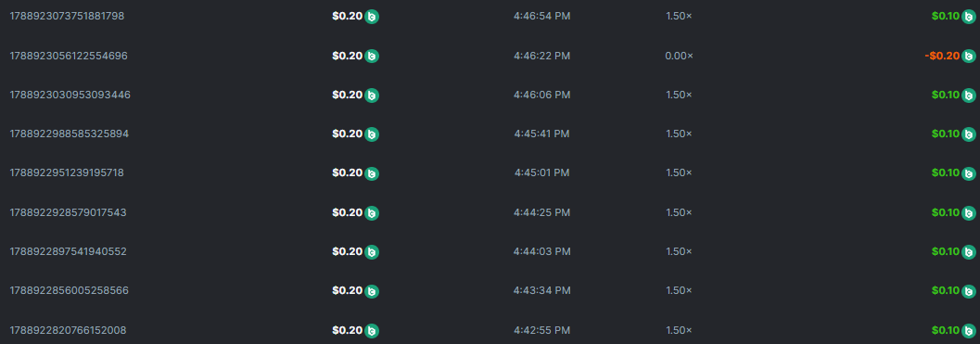Click the coin icon beside the 4:42:55 PM payout
The width and height of the screenshot is (980, 344).
[968, 330]
